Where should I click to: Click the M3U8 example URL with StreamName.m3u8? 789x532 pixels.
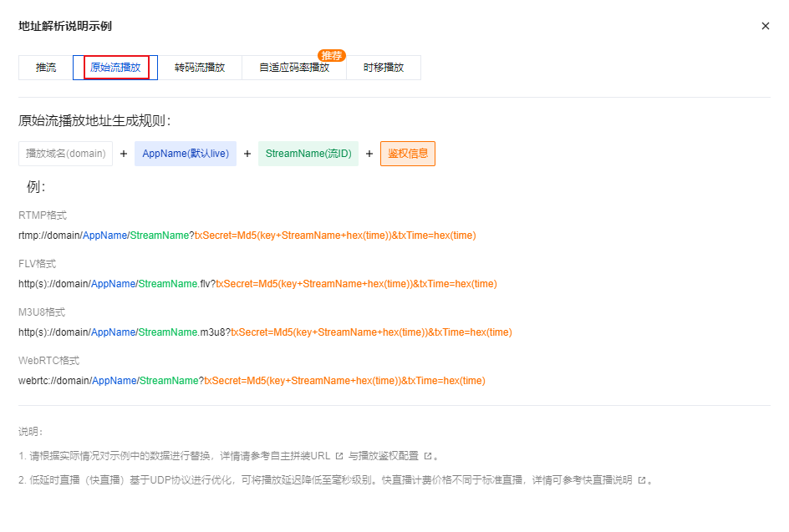pyautogui.click(x=265, y=332)
